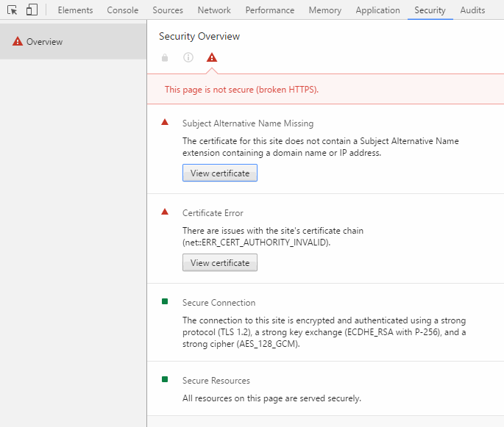The image size is (504, 427).
Task: Click the green square beside Secure Connection
Action: 165,301
